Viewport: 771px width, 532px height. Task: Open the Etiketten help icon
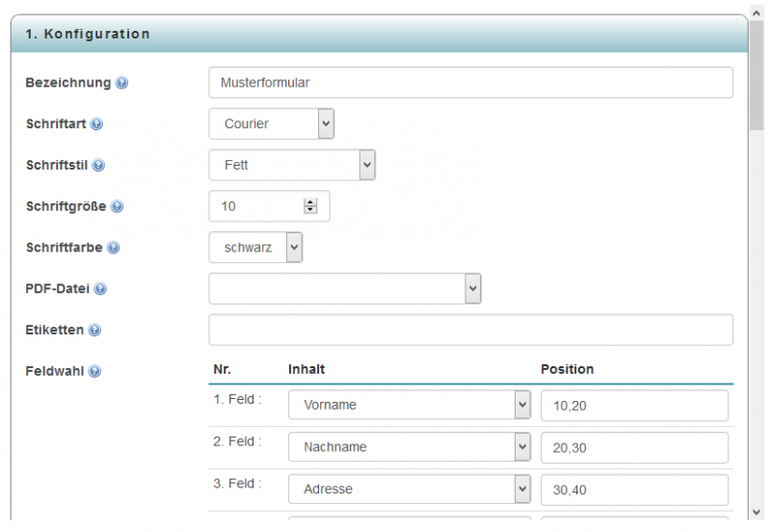94,331
